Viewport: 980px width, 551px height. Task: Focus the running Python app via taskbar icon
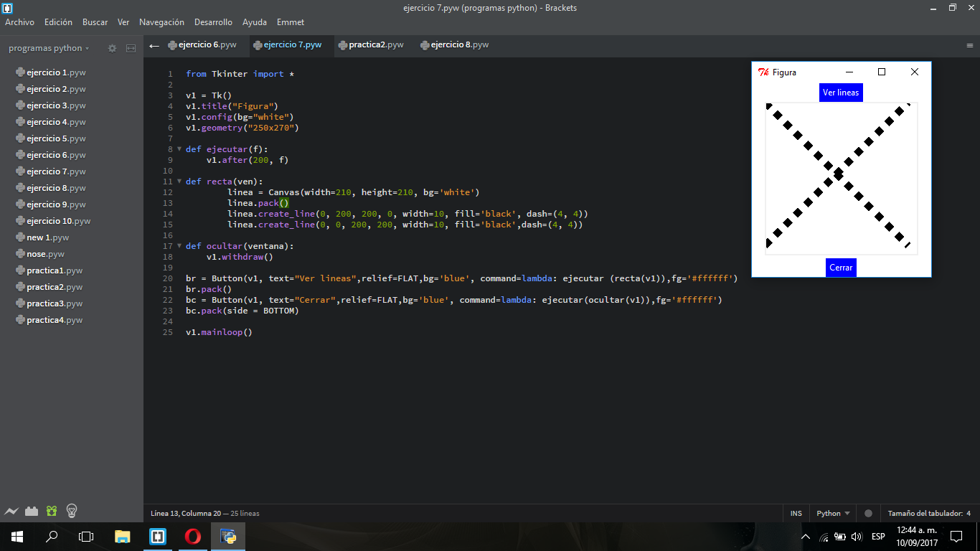click(x=227, y=536)
